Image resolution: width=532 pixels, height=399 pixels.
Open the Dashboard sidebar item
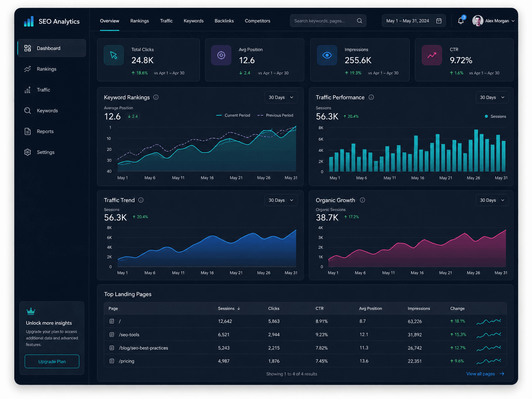(52, 48)
